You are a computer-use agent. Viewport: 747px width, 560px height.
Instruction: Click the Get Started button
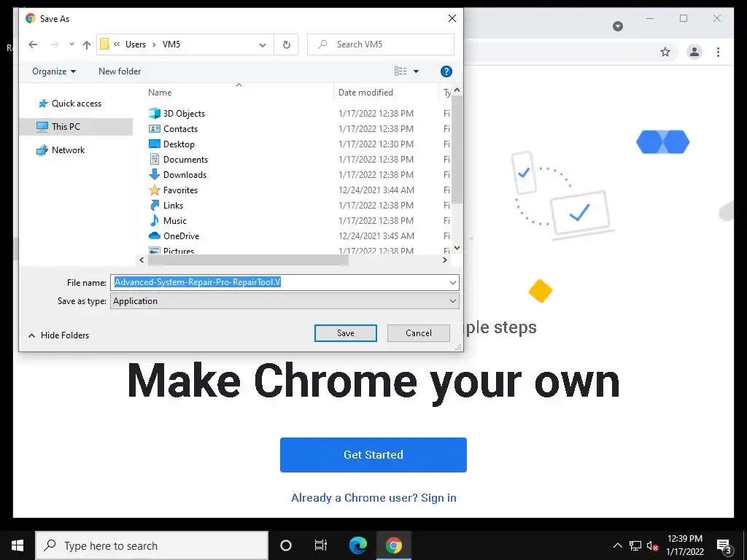373,455
